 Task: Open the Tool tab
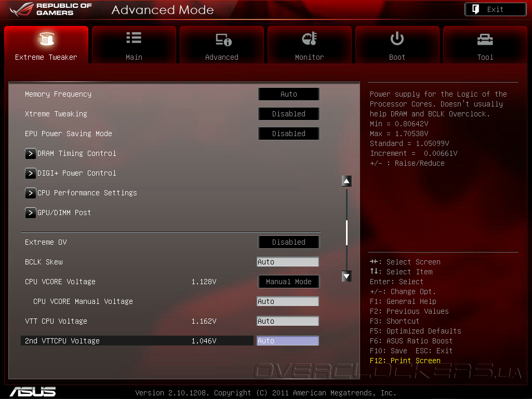(485, 45)
